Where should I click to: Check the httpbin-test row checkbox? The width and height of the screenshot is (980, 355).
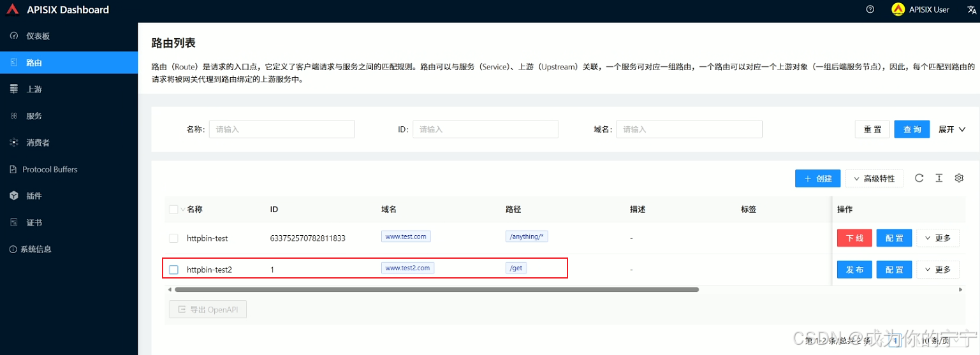(x=173, y=238)
